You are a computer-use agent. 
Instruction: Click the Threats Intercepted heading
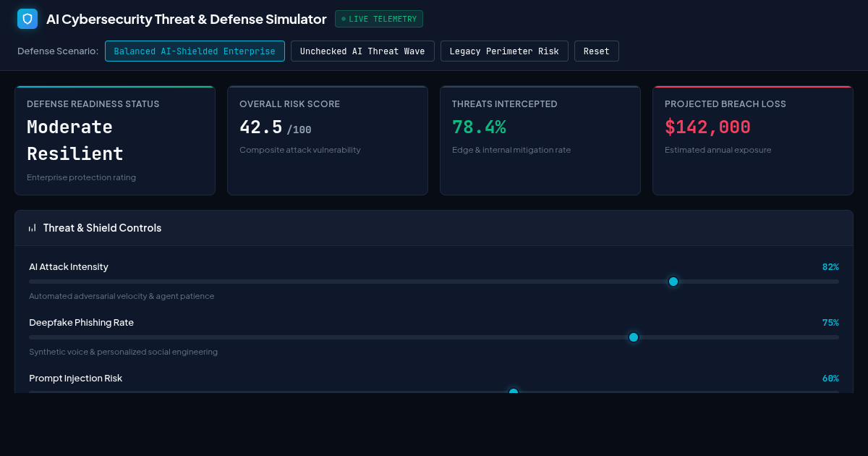tap(505, 104)
